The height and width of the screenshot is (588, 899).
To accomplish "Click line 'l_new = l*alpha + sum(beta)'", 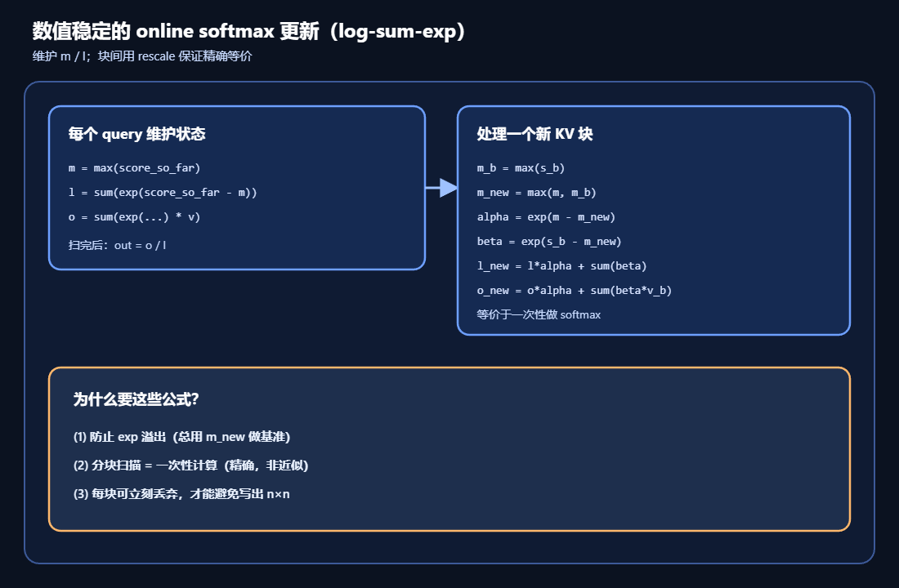I will [x=561, y=266].
